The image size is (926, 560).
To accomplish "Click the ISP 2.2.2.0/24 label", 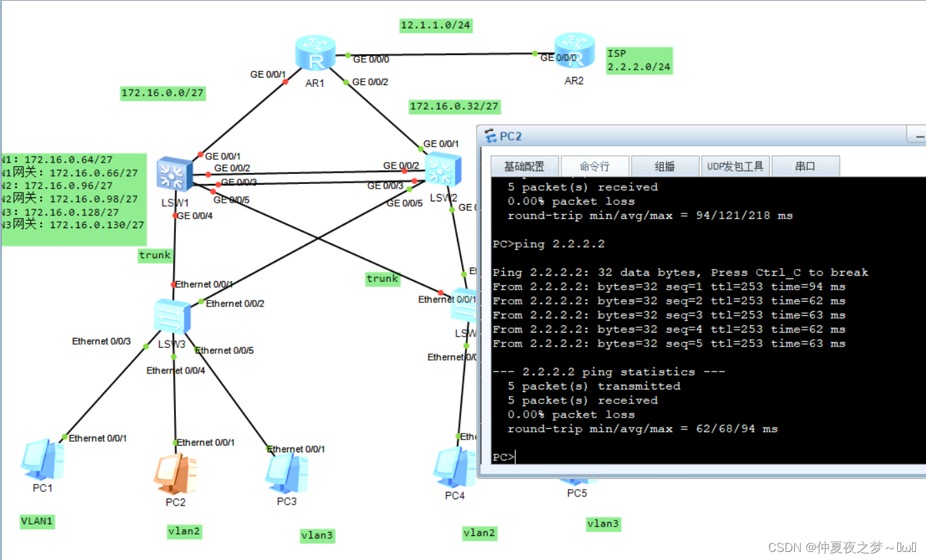I will pyautogui.click(x=638, y=60).
